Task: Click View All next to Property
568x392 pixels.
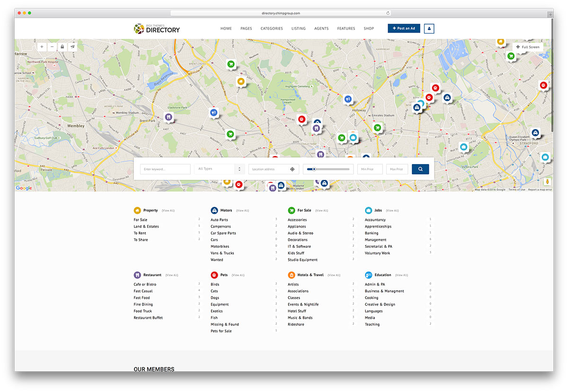Action: [x=168, y=210]
